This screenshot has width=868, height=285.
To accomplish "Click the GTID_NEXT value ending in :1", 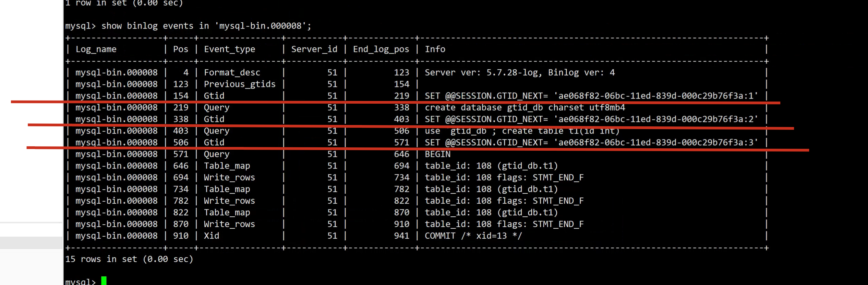I will coord(655,96).
